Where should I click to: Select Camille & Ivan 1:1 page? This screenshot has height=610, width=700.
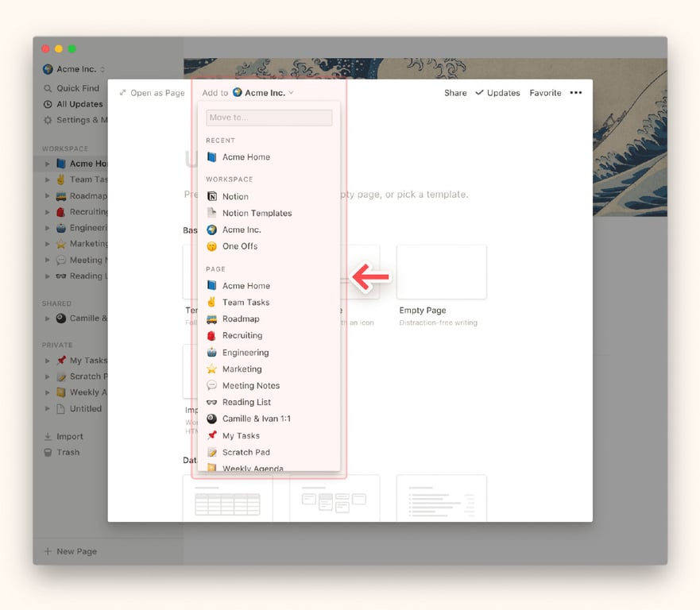coord(269,419)
